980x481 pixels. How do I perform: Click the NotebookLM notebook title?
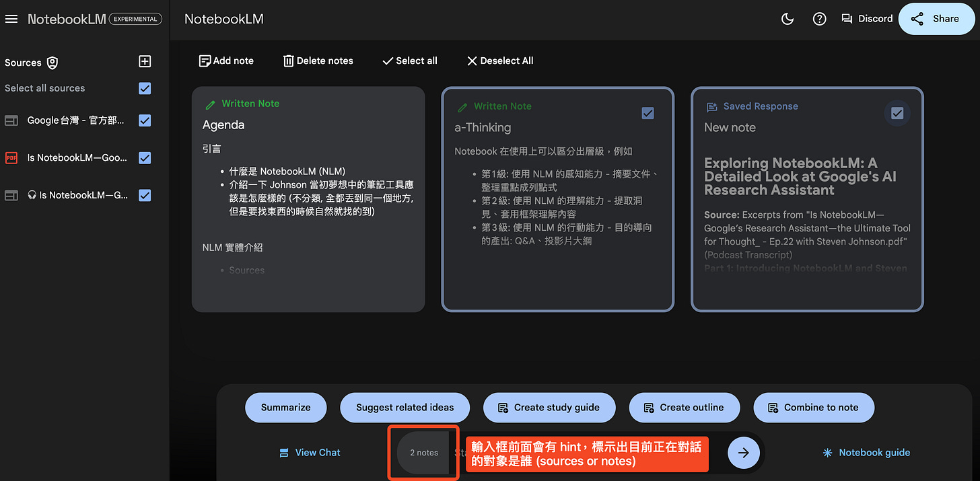point(224,19)
